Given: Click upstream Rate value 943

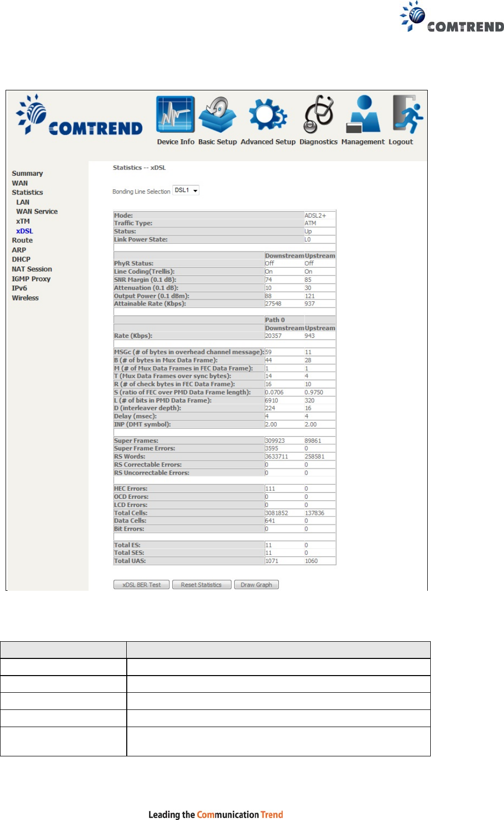Looking at the screenshot, I should [x=310, y=336].
